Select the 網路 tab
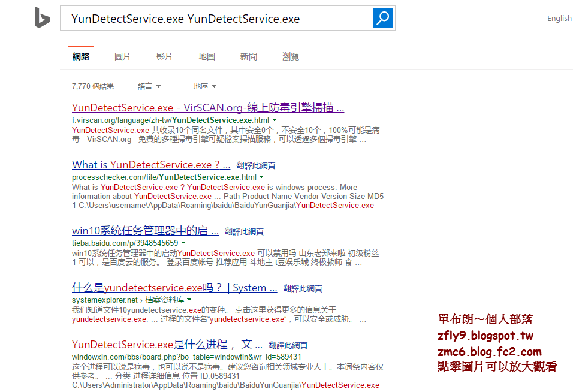Screen dimensions: 573x392 pos(81,56)
